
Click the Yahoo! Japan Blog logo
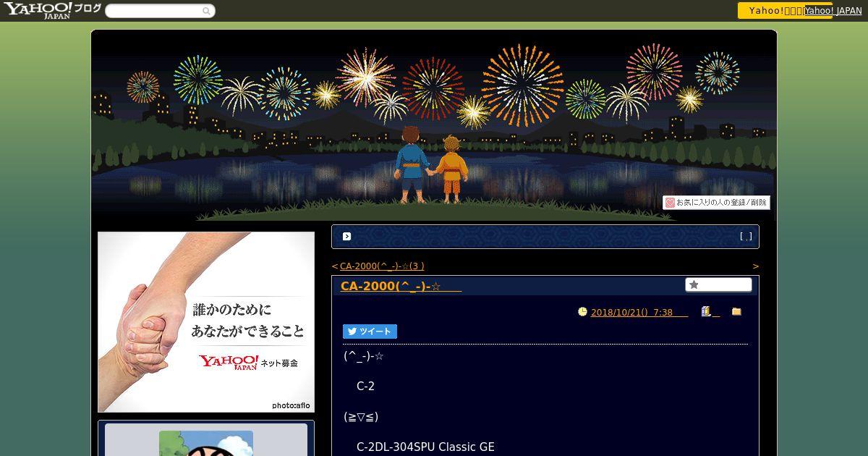click(x=52, y=10)
